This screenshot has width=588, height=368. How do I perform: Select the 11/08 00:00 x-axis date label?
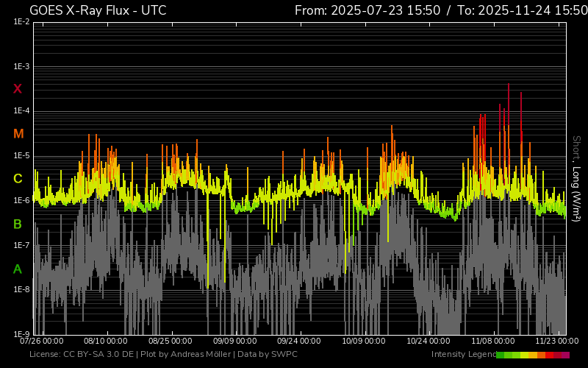click(x=493, y=342)
